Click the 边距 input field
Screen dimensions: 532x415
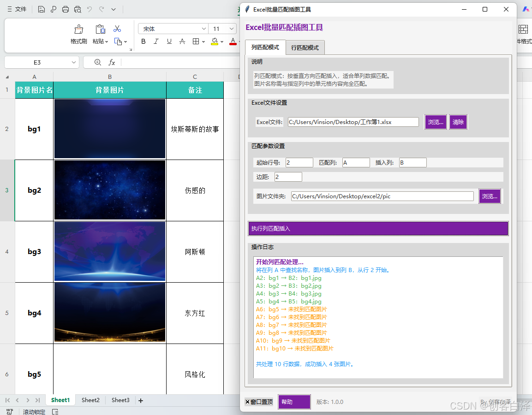click(x=288, y=177)
